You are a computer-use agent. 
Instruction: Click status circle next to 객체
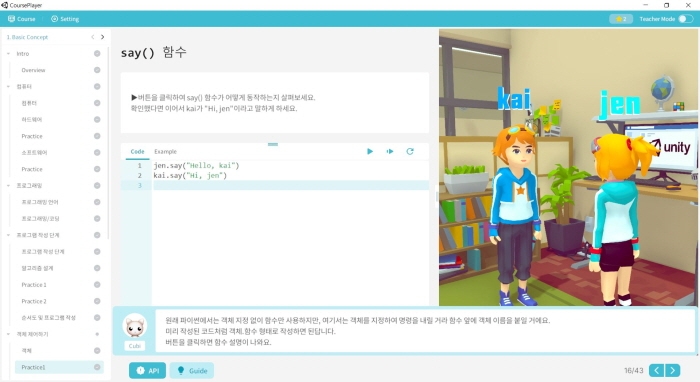pyautogui.click(x=97, y=351)
